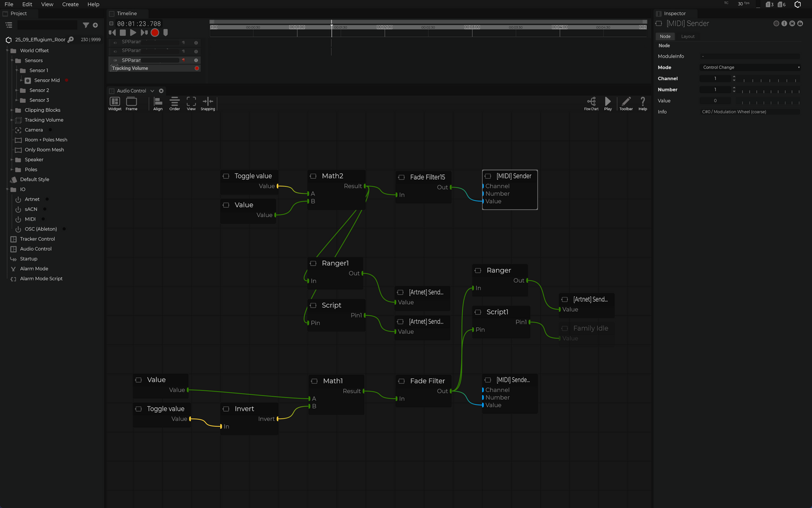
Task: Click the project filter funnel icon
Action: pyautogui.click(x=86, y=25)
